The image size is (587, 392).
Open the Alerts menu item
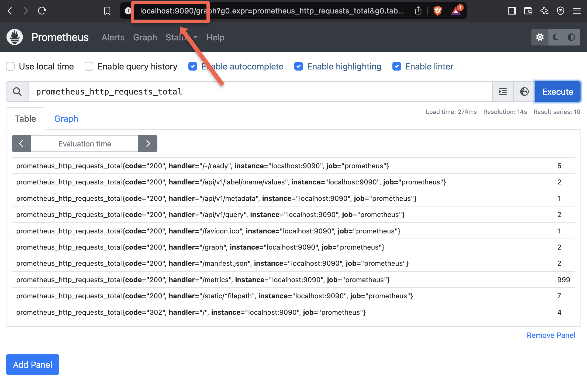113,37
